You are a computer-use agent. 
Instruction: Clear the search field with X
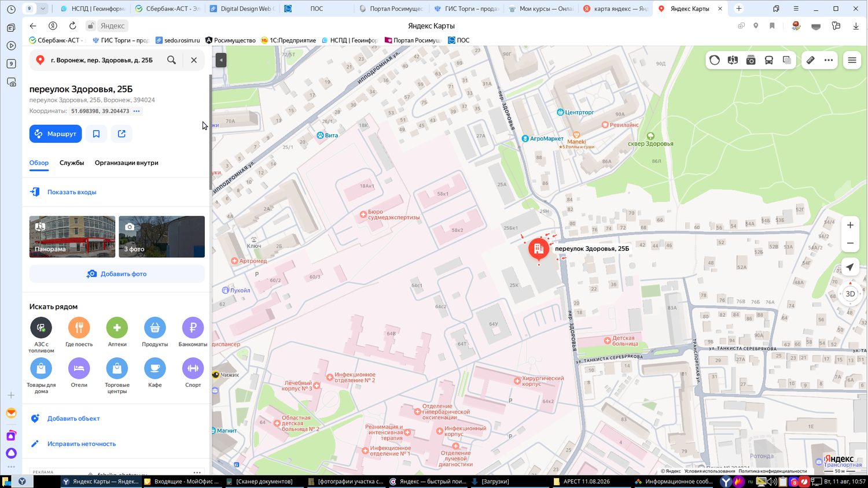[x=194, y=60]
